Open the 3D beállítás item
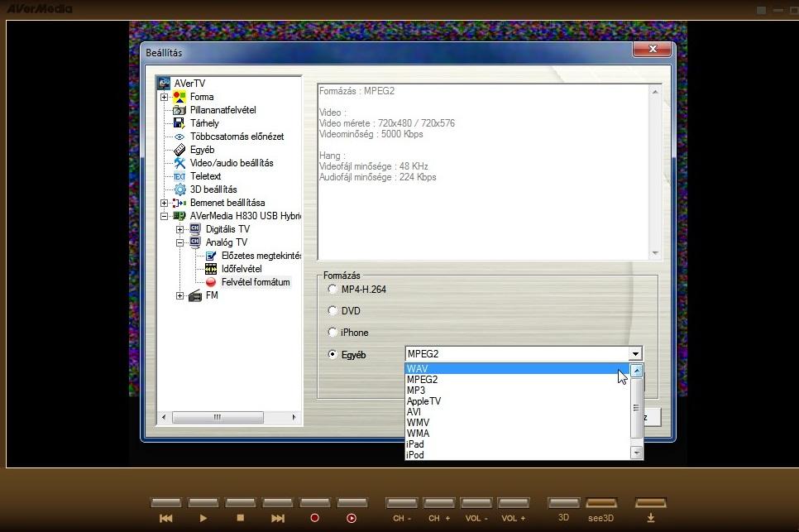This screenshot has height=532, width=799. click(x=213, y=189)
